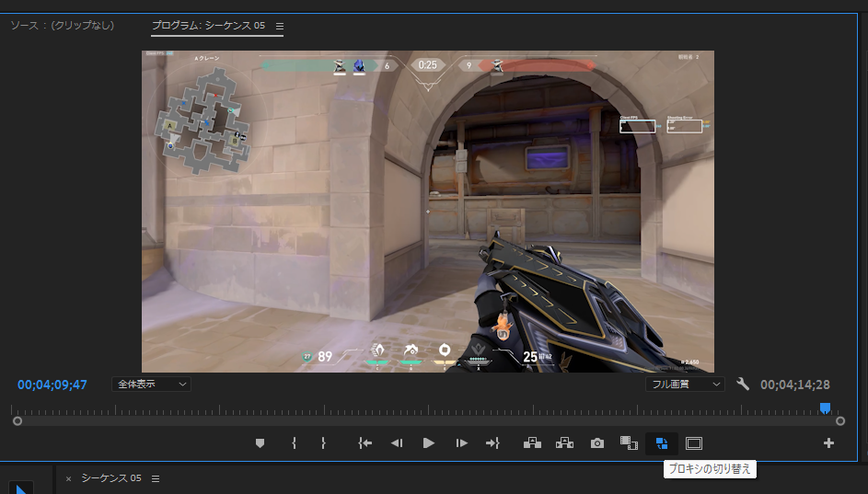Image resolution: width=868 pixels, height=494 pixels.
Task: Expand the フル画質 playback resolution dropdown
Action: (684, 384)
